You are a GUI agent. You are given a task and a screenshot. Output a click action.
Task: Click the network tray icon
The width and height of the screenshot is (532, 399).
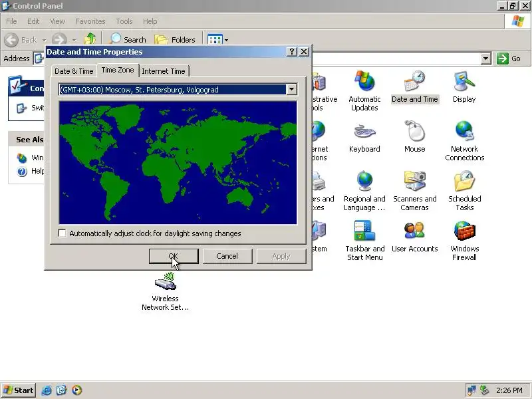point(471,390)
